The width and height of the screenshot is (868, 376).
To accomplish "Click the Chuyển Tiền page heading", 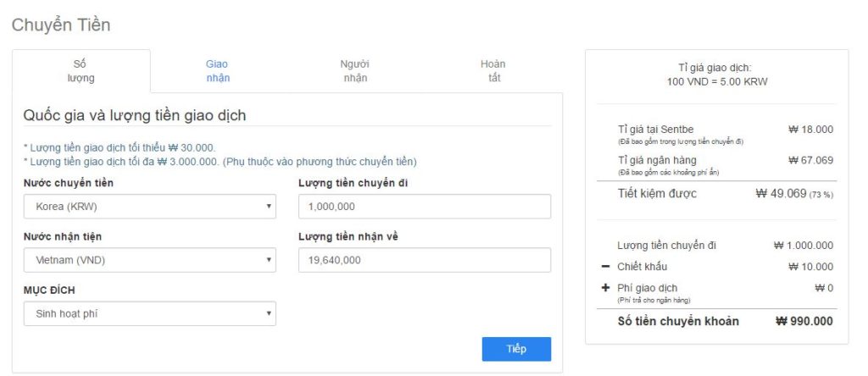I will click(61, 25).
